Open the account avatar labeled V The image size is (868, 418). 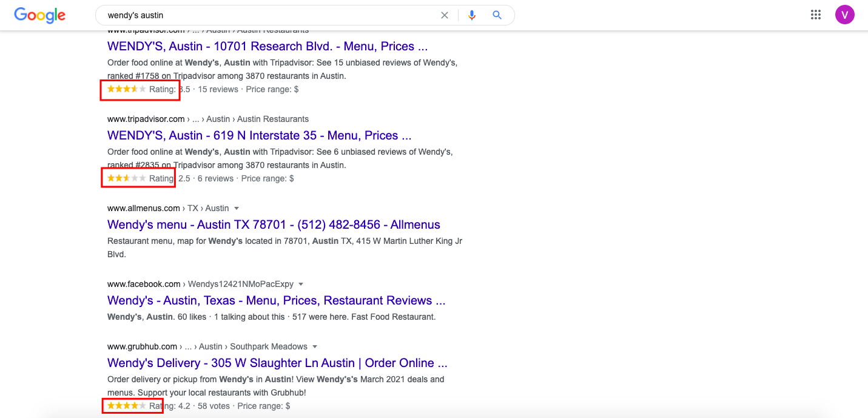click(845, 15)
